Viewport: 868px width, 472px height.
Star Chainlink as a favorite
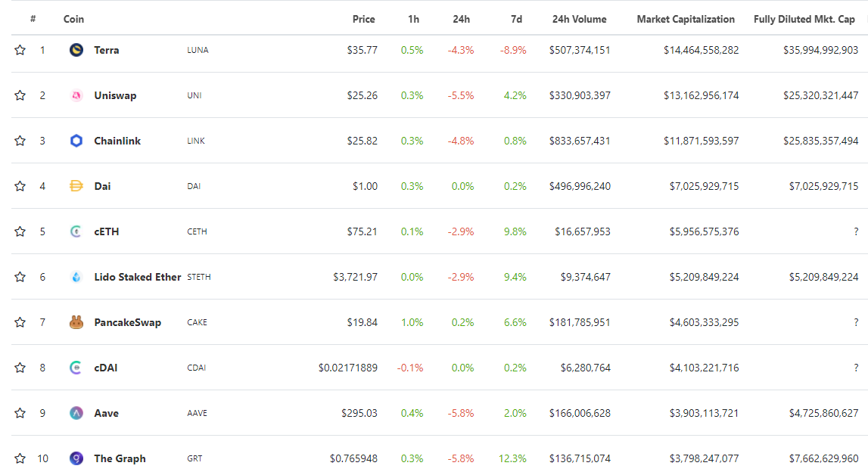pos(20,141)
